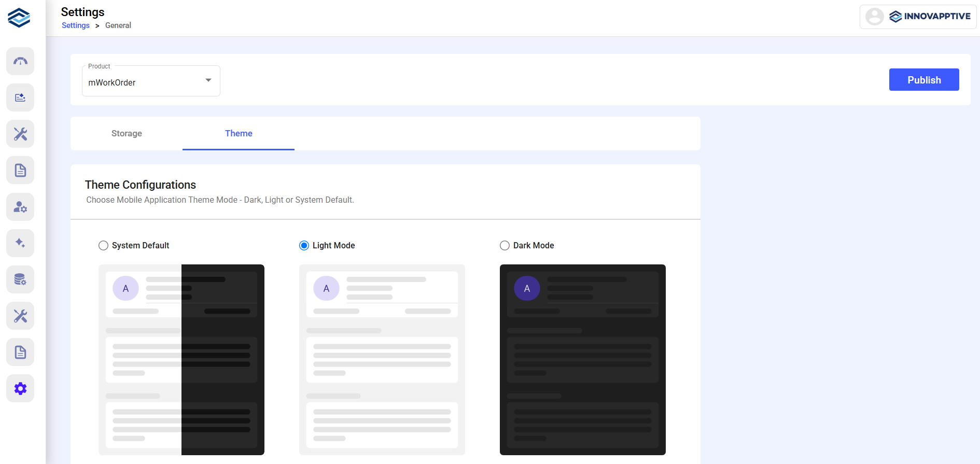Click the Light Mode preview thumbnail
Image resolution: width=980 pixels, height=464 pixels.
382,360
